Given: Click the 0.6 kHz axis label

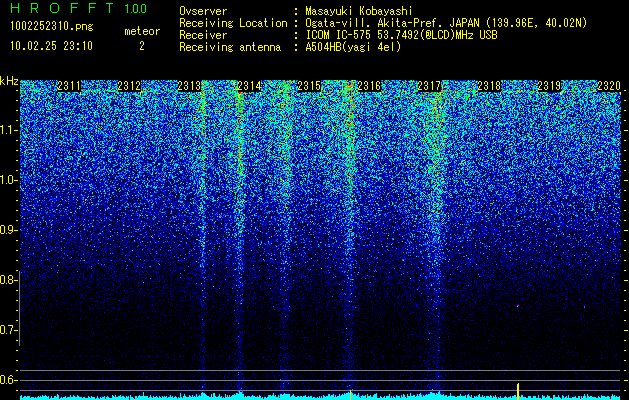Looking at the screenshot, I should click(x=8, y=380).
